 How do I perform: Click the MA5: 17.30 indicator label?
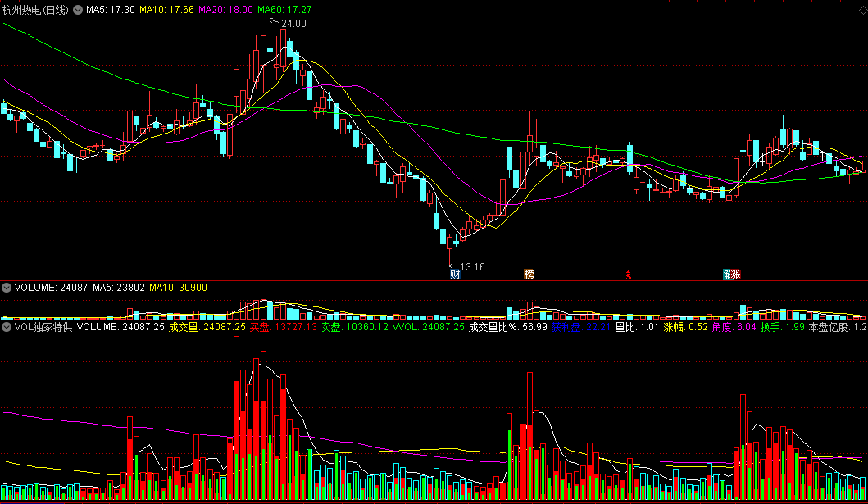click(x=110, y=10)
